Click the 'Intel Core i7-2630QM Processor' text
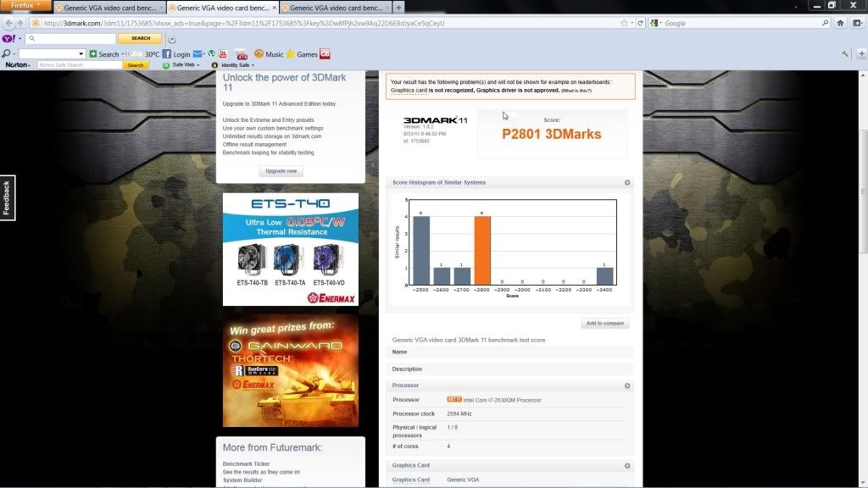 [502, 400]
